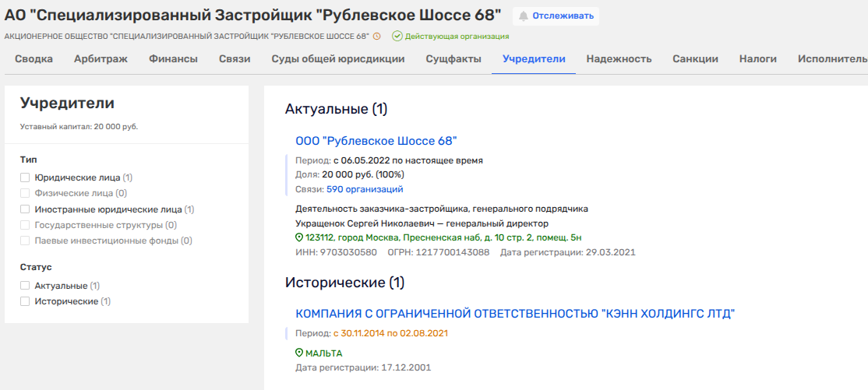This screenshot has height=390, width=868.
Task: Check the Актуальные status checkbox
Action: coord(26,286)
